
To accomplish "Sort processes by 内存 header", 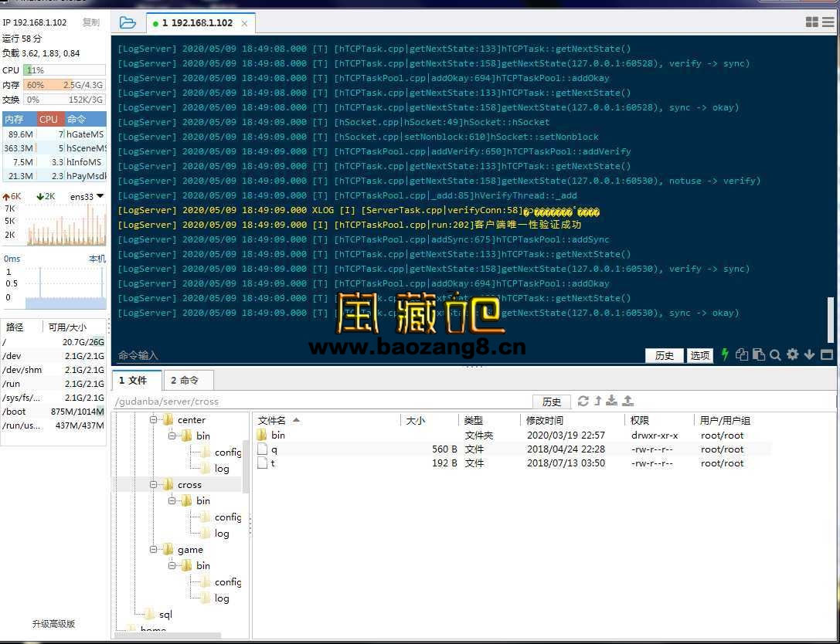I will pos(19,120).
